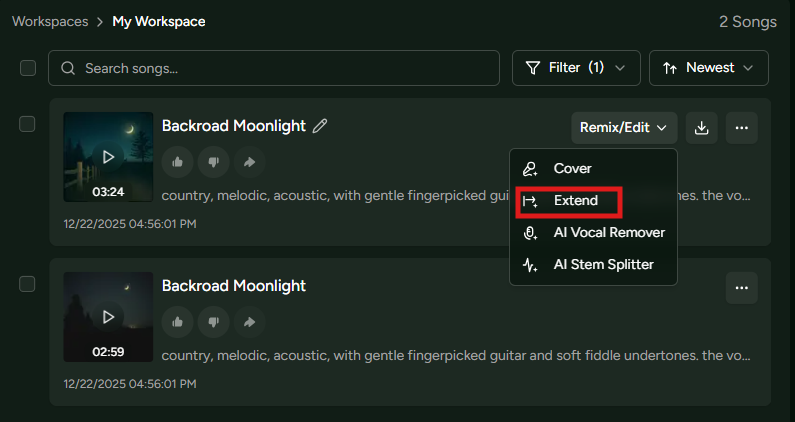795x422 pixels.
Task: Play the 03:24 song thumbnail
Action: click(x=108, y=157)
